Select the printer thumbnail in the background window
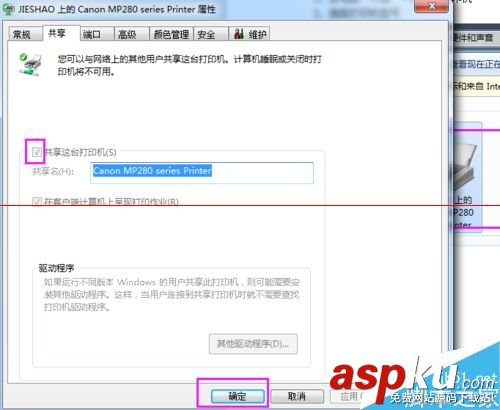Viewport: 500px width, 410px height. click(467, 177)
